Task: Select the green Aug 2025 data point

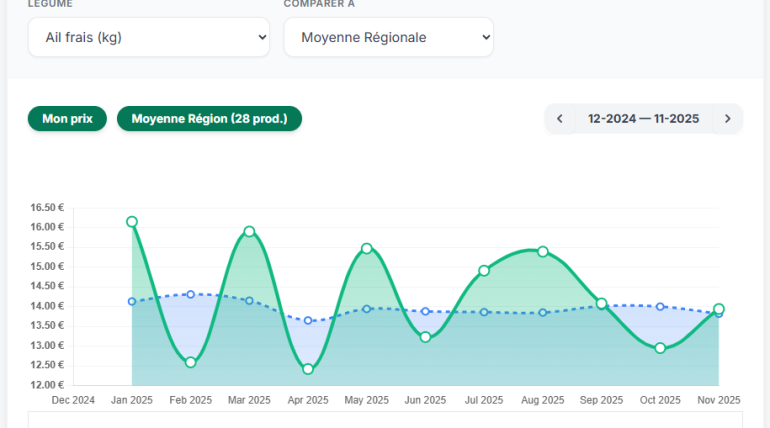Action: click(x=543, y=251)
